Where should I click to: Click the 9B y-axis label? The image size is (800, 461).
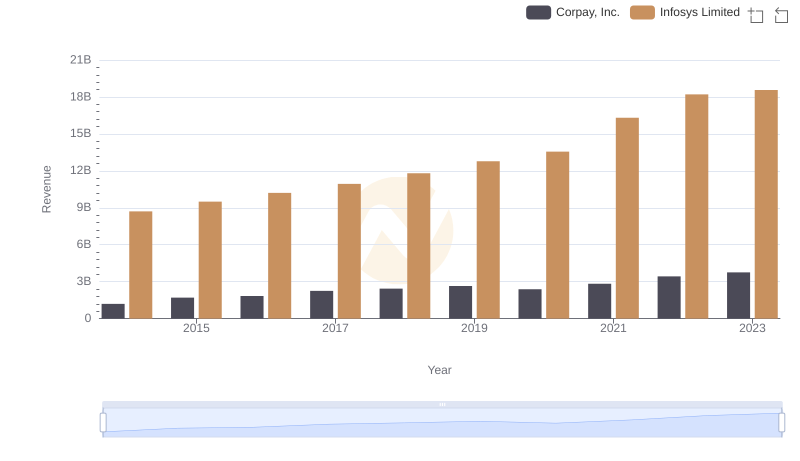[x=84, y=208]
